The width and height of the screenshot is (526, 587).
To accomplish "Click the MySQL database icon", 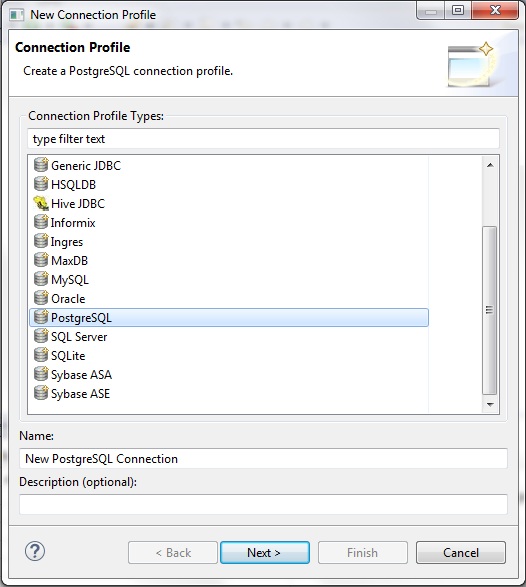I will (x=41, y=279).
